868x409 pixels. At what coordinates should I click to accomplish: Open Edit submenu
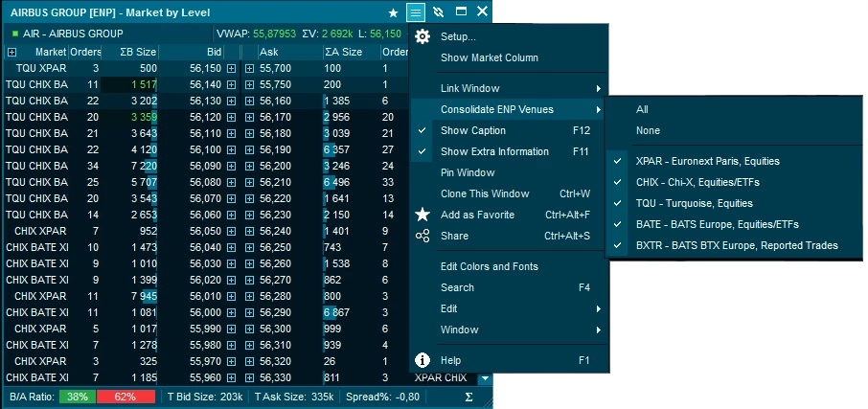coord(508,308)
